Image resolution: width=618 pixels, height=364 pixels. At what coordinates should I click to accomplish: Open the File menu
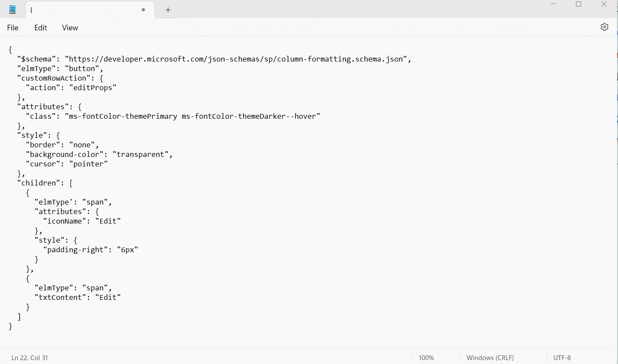[13, 28]
